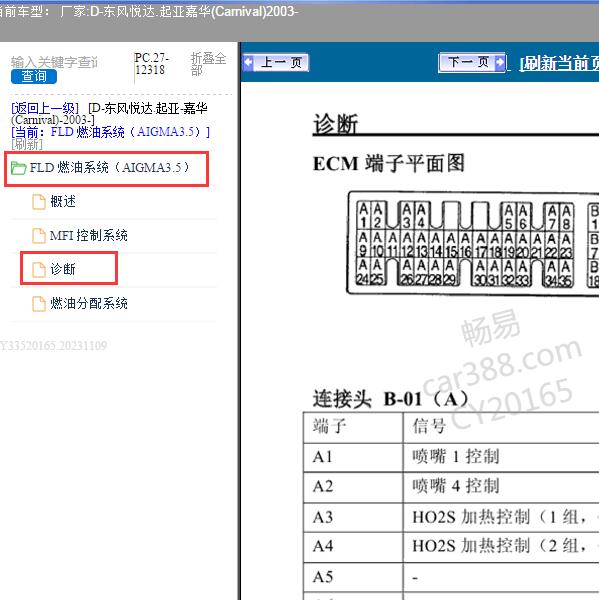Open 燃油分配系统 page
Screen dimensions: 599x600
coord(89,303)
